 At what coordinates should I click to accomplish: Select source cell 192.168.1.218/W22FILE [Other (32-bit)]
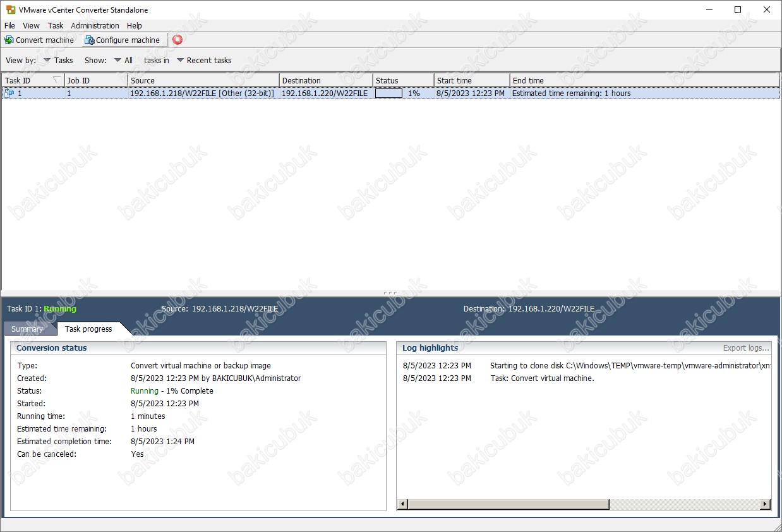(x=202, y=93)
